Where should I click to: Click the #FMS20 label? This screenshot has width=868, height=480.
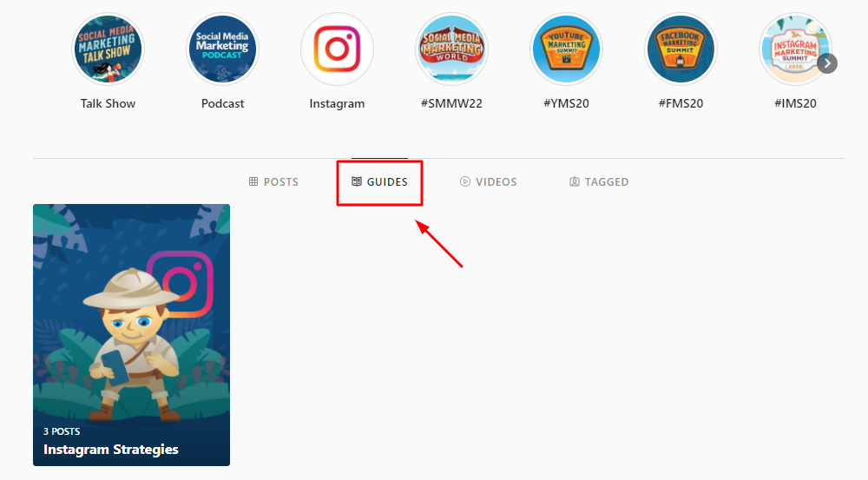tap(681, 103)
